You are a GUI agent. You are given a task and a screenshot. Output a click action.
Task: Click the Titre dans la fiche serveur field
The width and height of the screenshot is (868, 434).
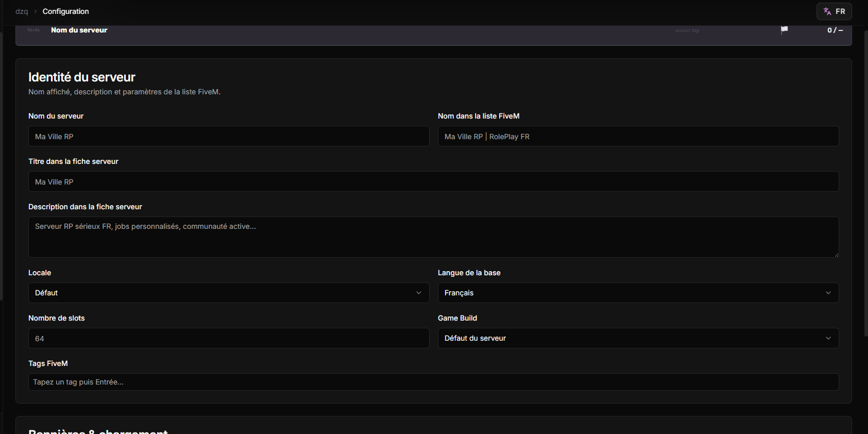[x=434, y=181]
